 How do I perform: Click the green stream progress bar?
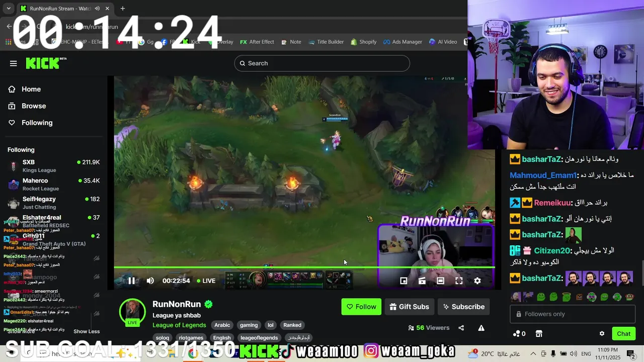304,267
